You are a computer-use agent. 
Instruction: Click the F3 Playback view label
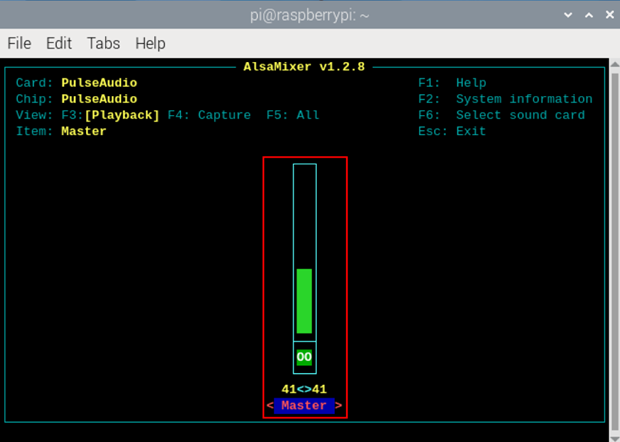(110, 115)
